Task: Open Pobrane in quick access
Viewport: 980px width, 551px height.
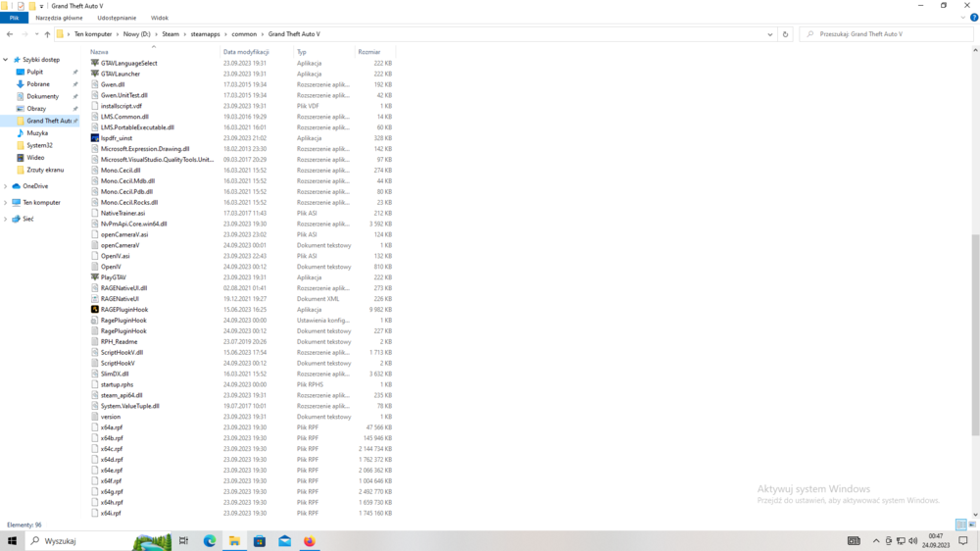Action: (37, 83)
